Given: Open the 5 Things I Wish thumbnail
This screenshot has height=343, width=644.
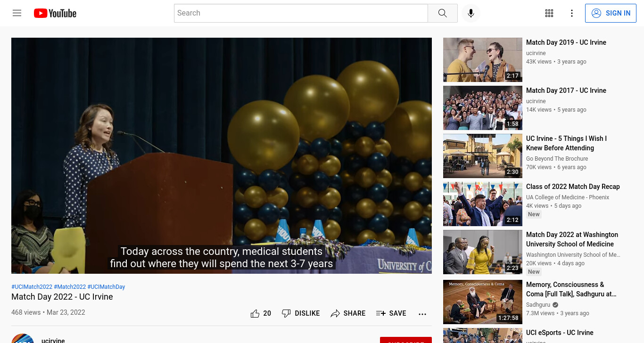Looking at the screenshot, I should coord(483,156).
